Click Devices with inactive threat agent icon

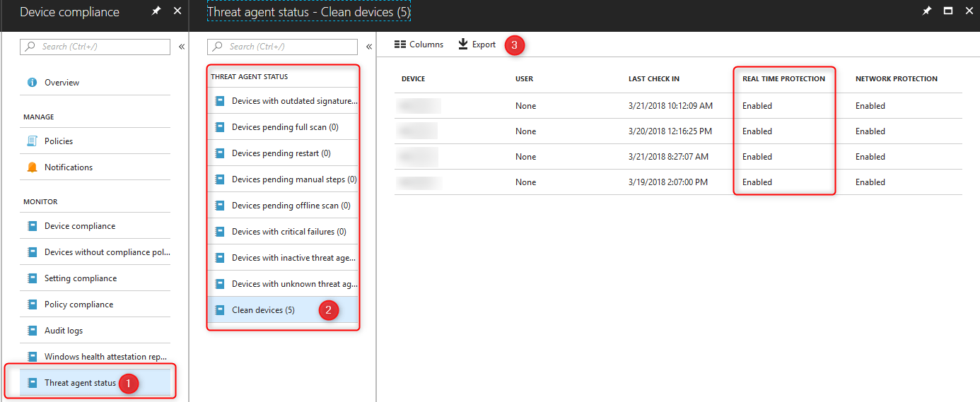click(x=219, y=258)
